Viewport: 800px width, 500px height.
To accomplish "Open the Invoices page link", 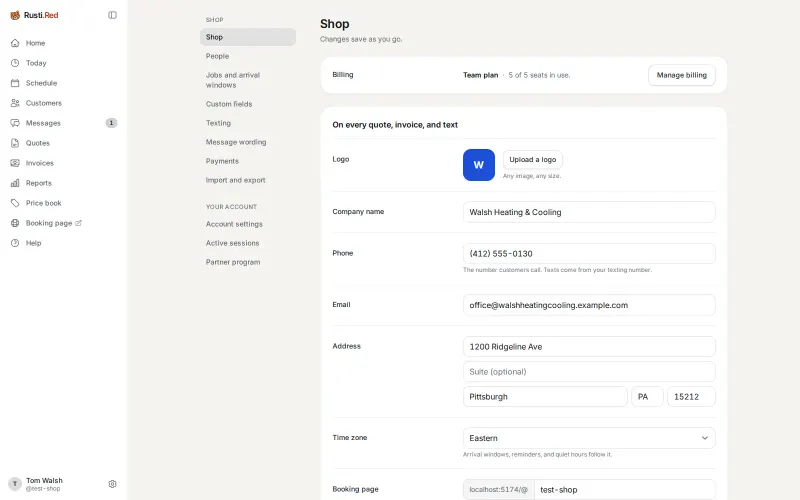I will tap(63, 163).
